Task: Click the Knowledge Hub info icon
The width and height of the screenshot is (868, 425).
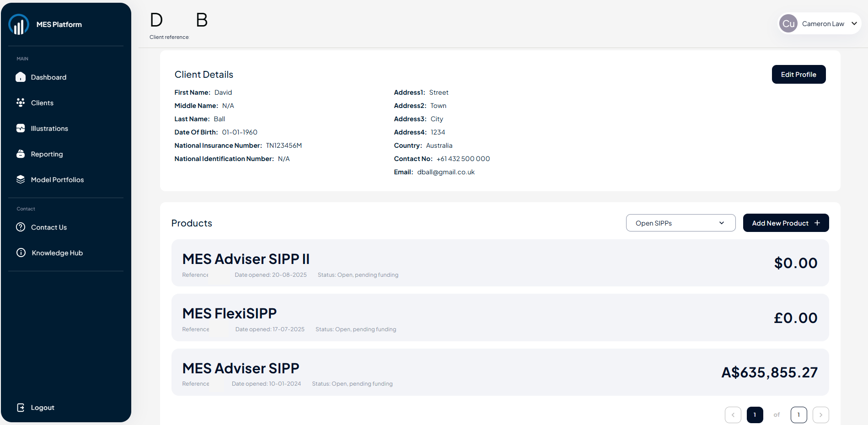Action: click(21, 253)
